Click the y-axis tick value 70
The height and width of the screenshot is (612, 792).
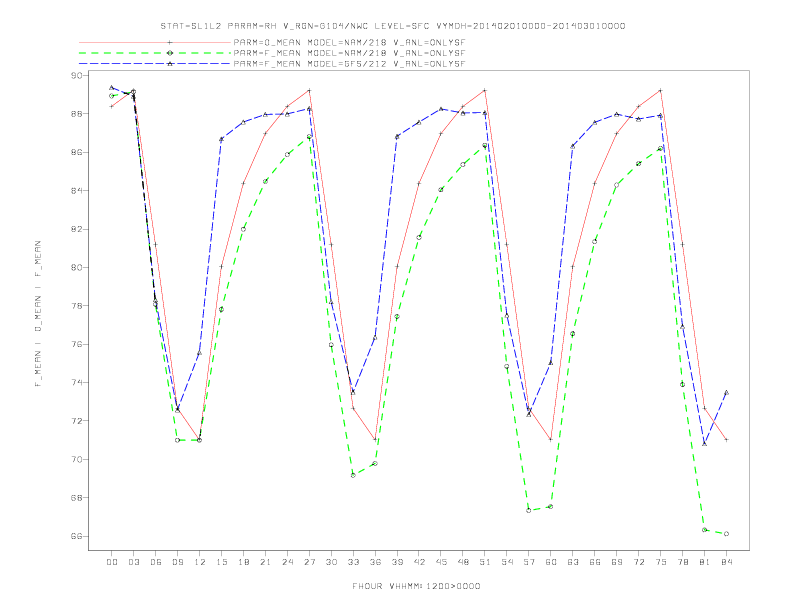[77, 459]
